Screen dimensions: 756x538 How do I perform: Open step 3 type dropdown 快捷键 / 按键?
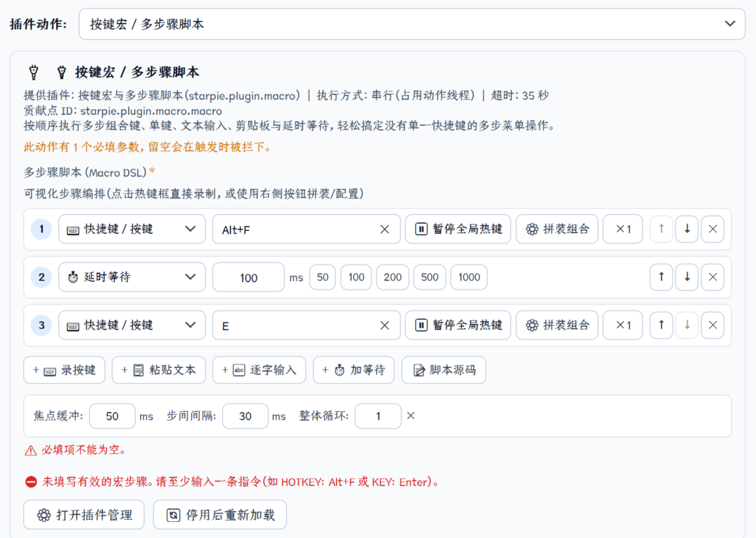pyautogui.click(x=132, y=325)
